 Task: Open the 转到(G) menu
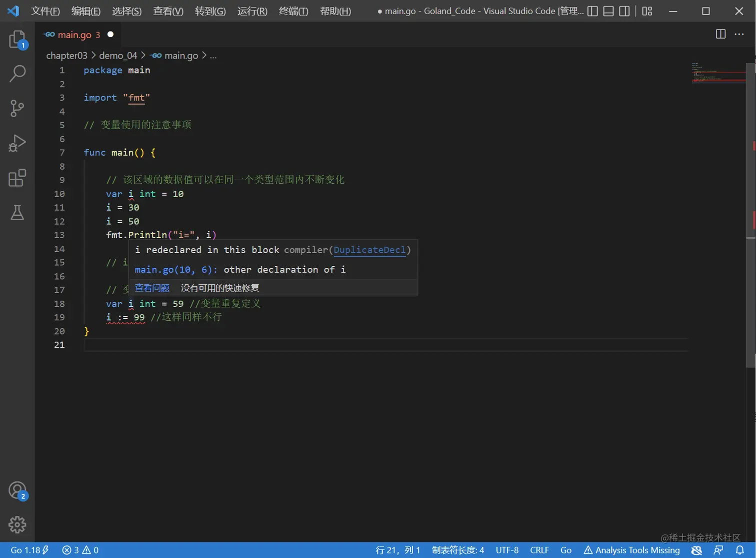(210, 11)
